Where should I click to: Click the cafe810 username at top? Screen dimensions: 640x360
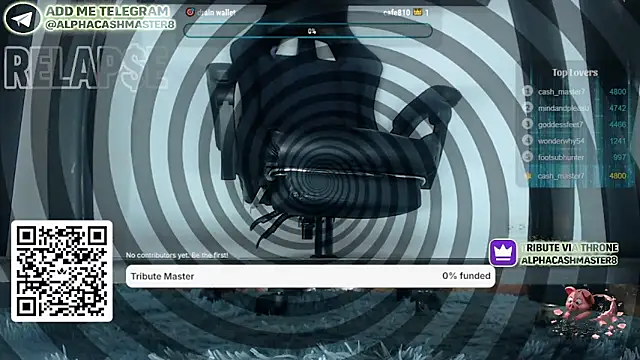(x=397, y=13)
